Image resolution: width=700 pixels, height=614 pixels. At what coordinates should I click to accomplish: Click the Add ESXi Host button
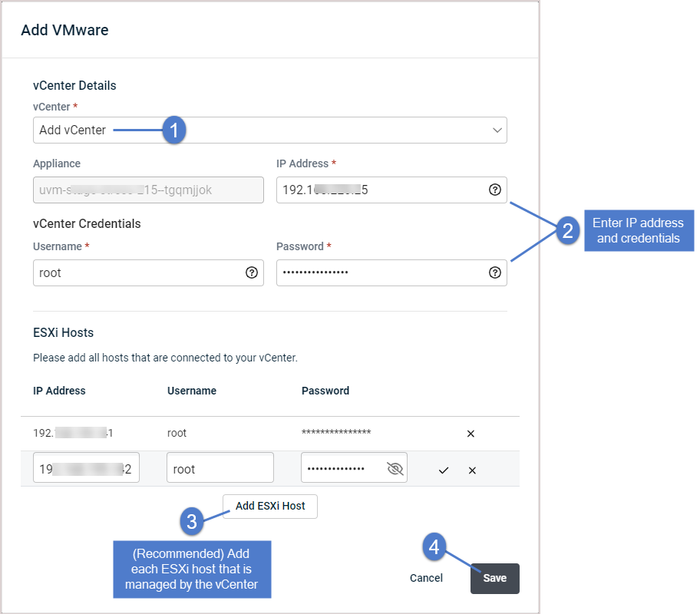coord(270,507)
